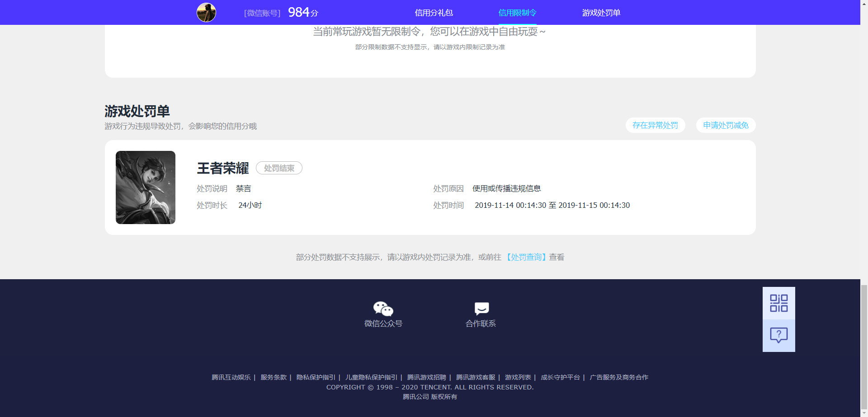
Task: Click the 微信公众号 label
Action: pos(383,323)
